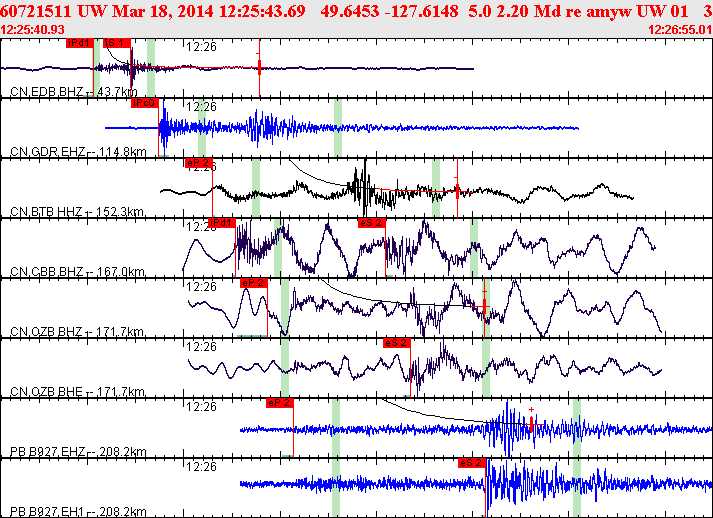Viewport: 713px width, 518px height.
Task: Click the red coda duration marker on EDB
Action: [259, 68]
